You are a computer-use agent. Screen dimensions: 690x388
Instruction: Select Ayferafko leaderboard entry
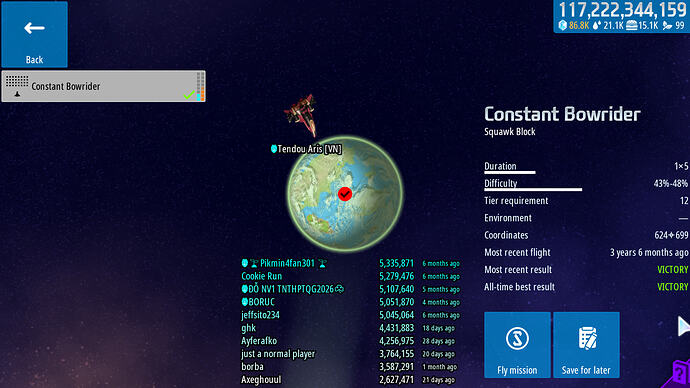[x=350, y=341]
